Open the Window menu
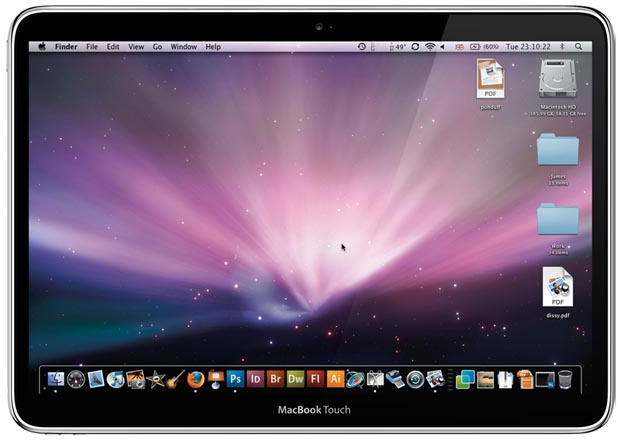The width and height of the screenshot is (618, 440). (183, 47)
